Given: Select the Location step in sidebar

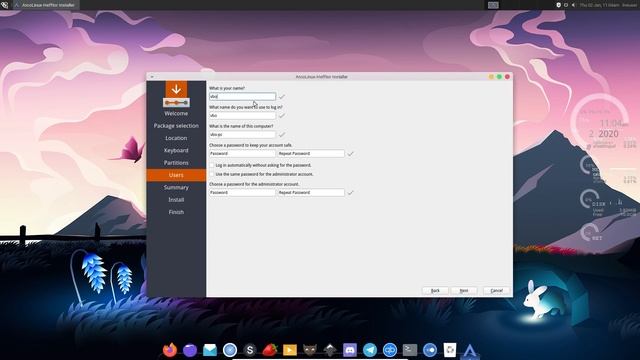Looking at the screenshot, I should (176, 138).
